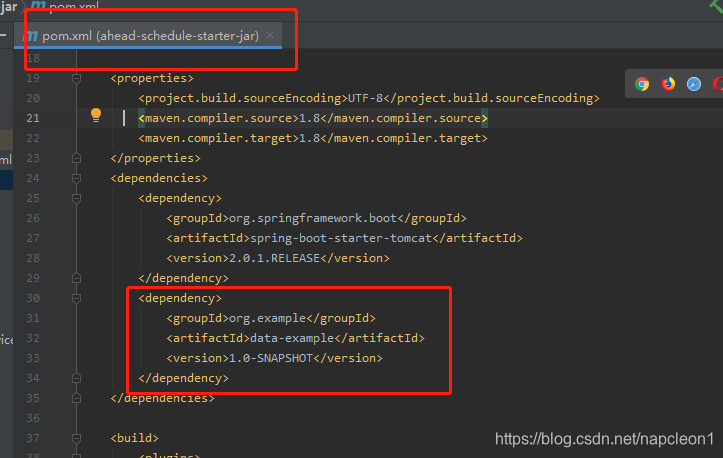Click version 2.0.1.RELEASE text
Screen dimensions: 723x458
pos(278,258)
